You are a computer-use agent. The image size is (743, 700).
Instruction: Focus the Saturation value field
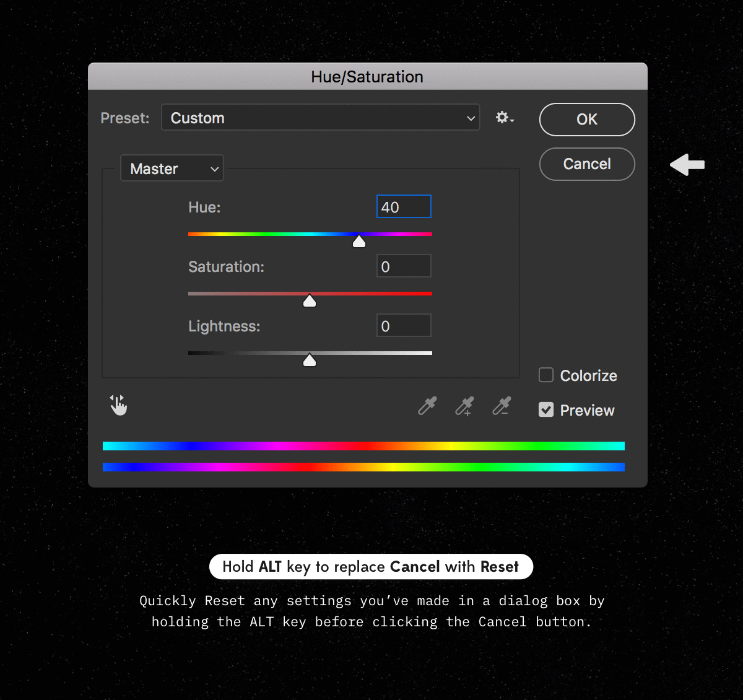pos(404,266)
